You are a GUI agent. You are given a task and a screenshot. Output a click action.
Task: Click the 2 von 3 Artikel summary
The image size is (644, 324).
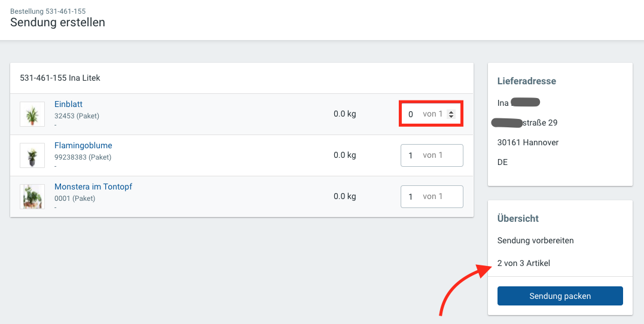(x=524, y=263)
